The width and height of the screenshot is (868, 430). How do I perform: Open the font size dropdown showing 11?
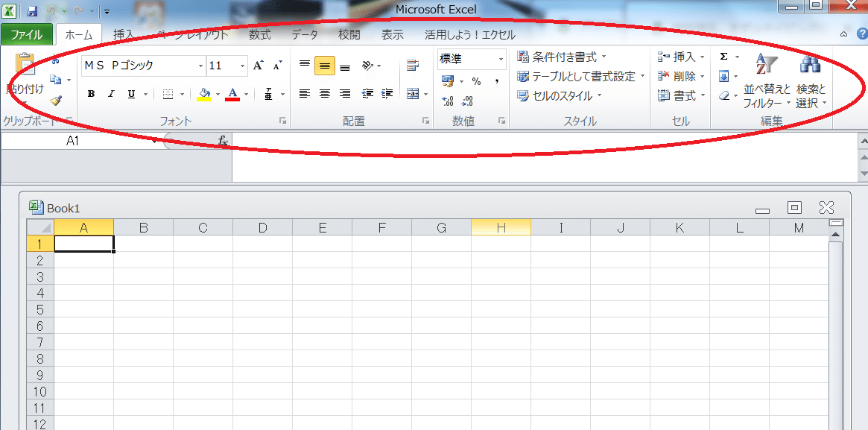(x=242, y=66)
